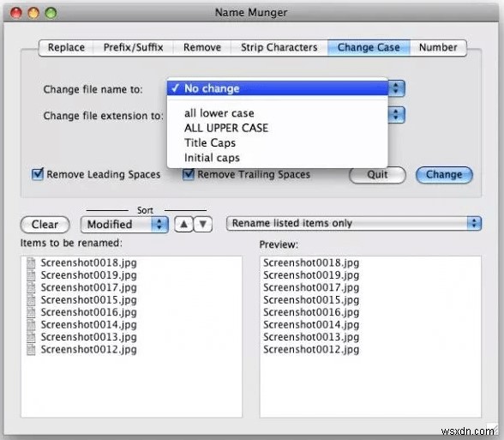Select the Remove tab
The height and width of the screenshot is (440, 504).
[202, 48]
